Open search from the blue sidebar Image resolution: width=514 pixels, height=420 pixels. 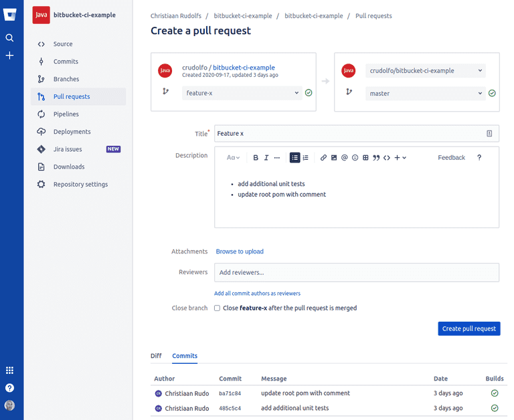(x=9, y=38)
